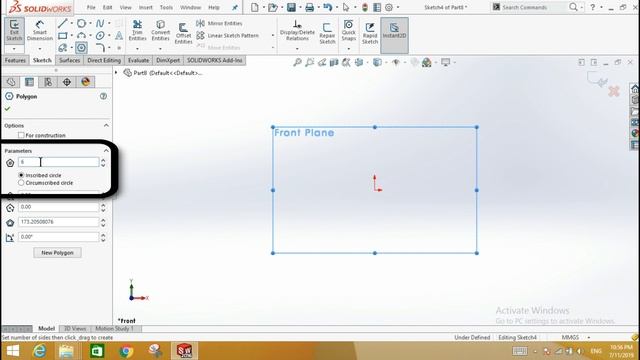
Task: Select the Circle sketch tool
Action: coord(81,23)
